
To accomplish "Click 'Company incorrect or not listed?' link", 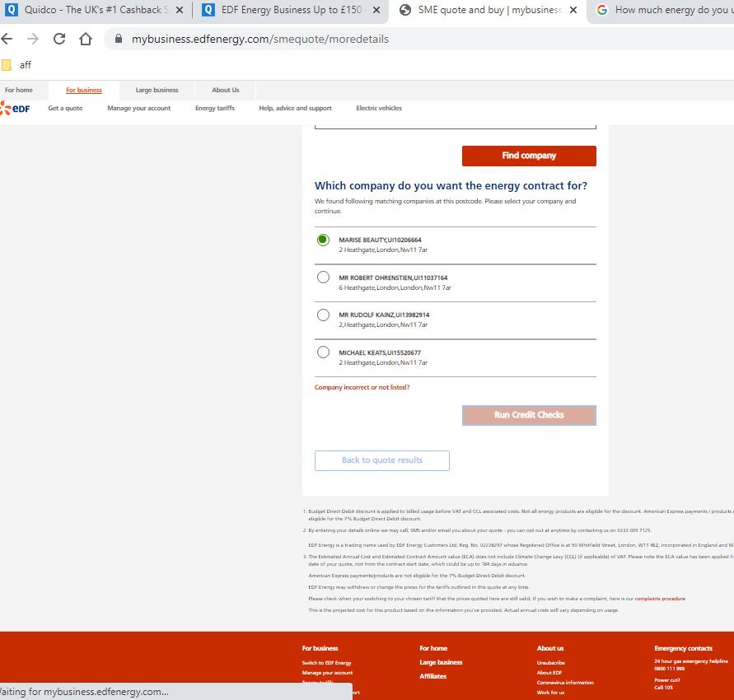I will (x=362, y=387).
